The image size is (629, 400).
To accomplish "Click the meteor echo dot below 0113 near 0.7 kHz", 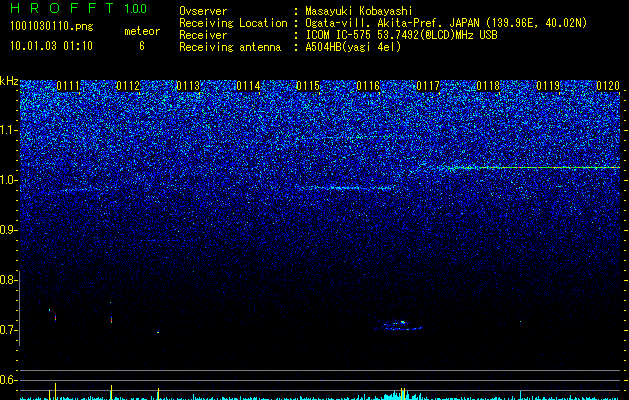I will [x=158, y=332].
